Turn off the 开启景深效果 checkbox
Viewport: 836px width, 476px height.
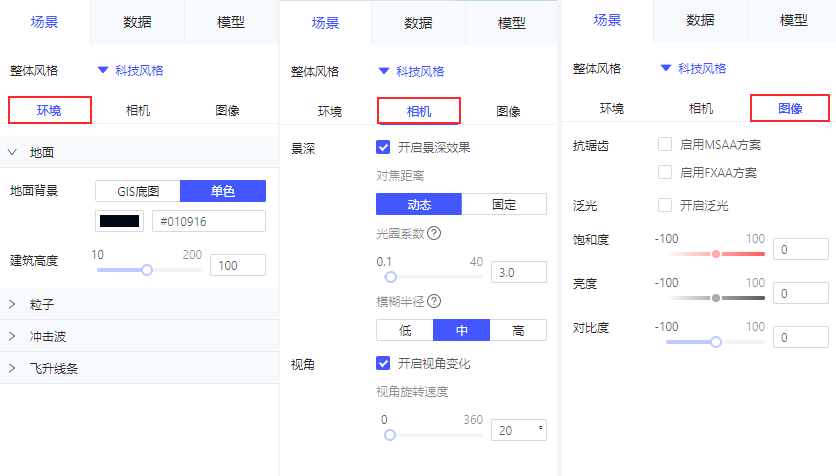point(383,147)
